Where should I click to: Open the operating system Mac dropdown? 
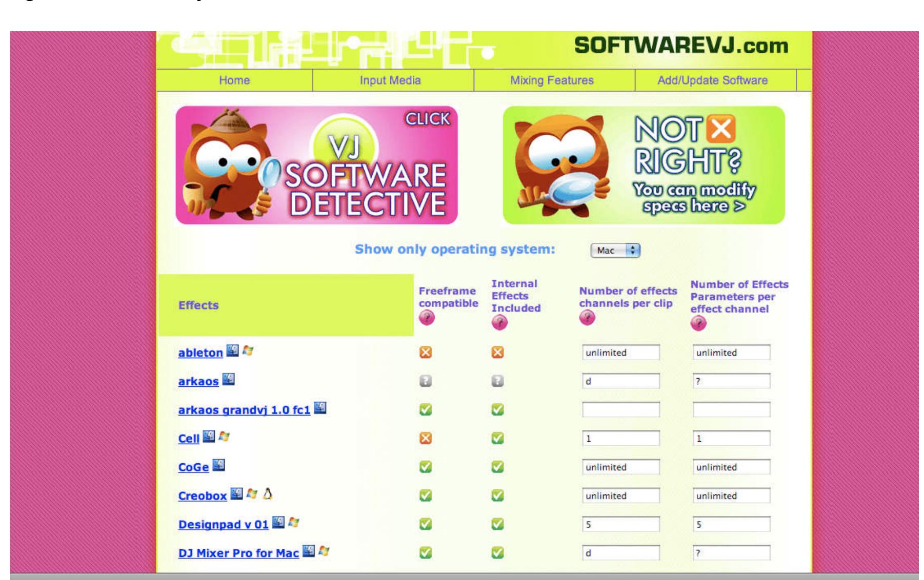(x=615, y=251)
